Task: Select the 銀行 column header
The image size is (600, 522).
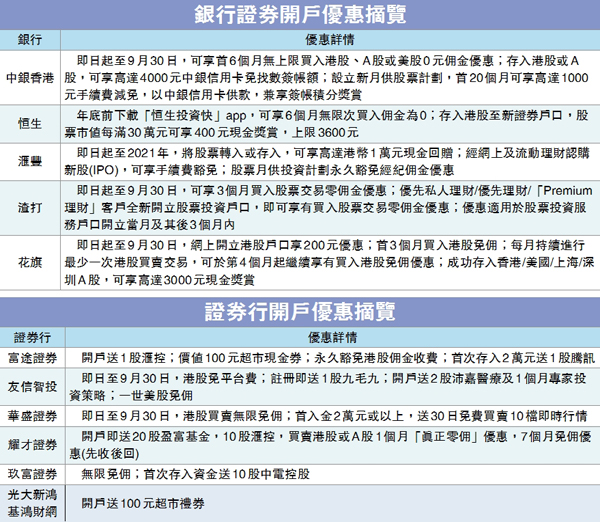Action: [31, 39]
